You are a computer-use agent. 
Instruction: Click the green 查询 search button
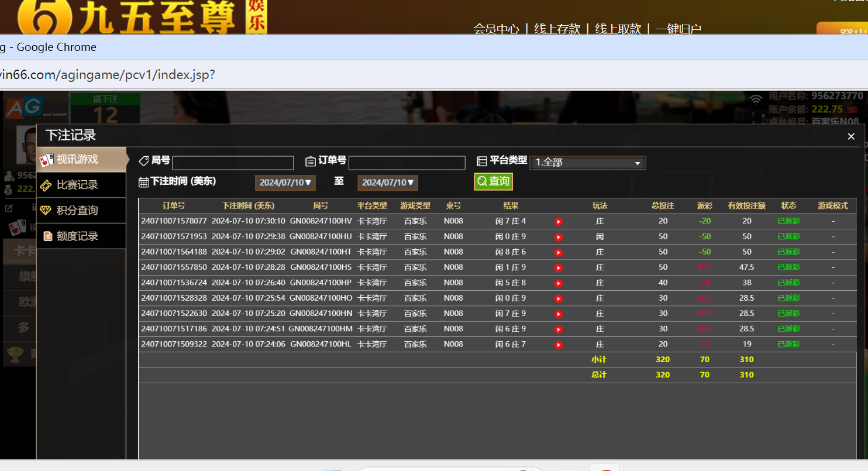coord(493,181)
